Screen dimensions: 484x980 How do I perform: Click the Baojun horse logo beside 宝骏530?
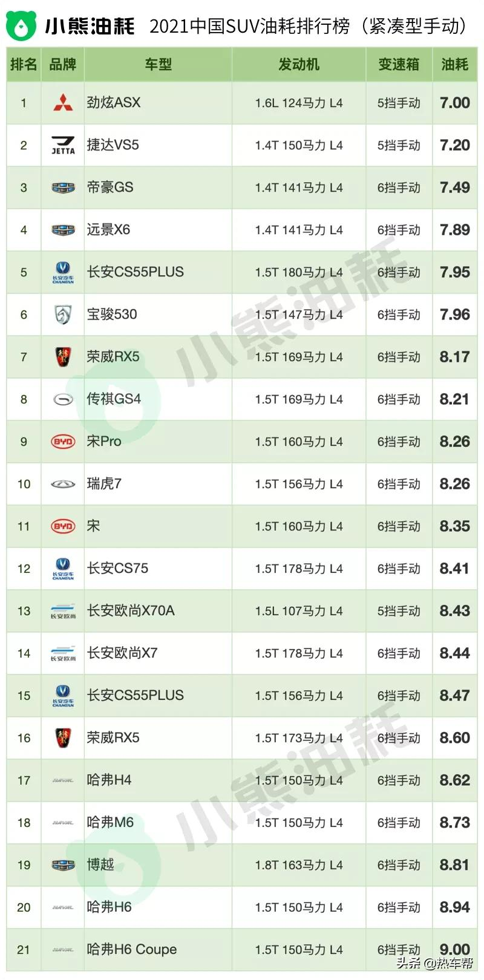(63, 315)
